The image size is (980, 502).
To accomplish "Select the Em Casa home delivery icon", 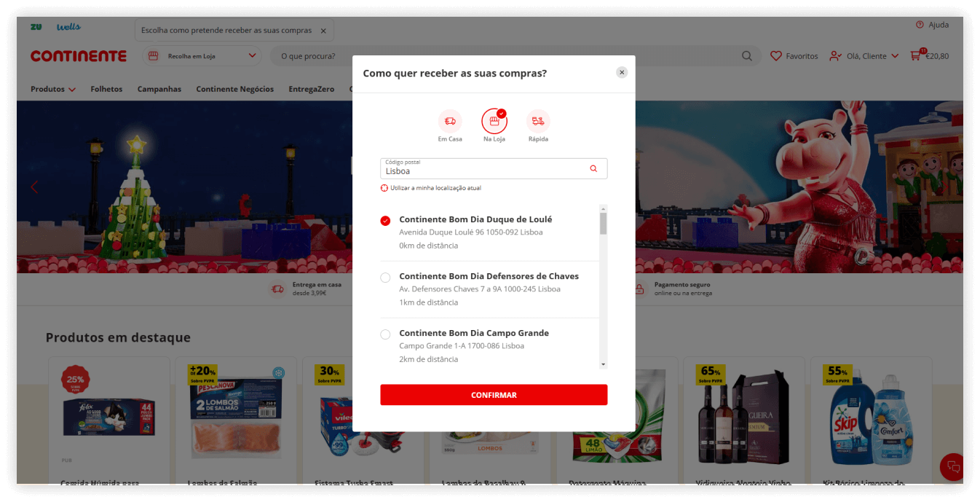I will point(449,121).
